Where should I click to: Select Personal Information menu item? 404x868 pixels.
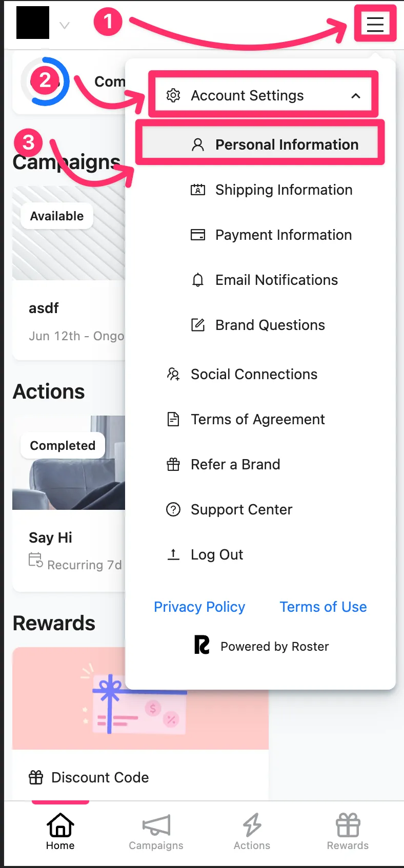260,144
